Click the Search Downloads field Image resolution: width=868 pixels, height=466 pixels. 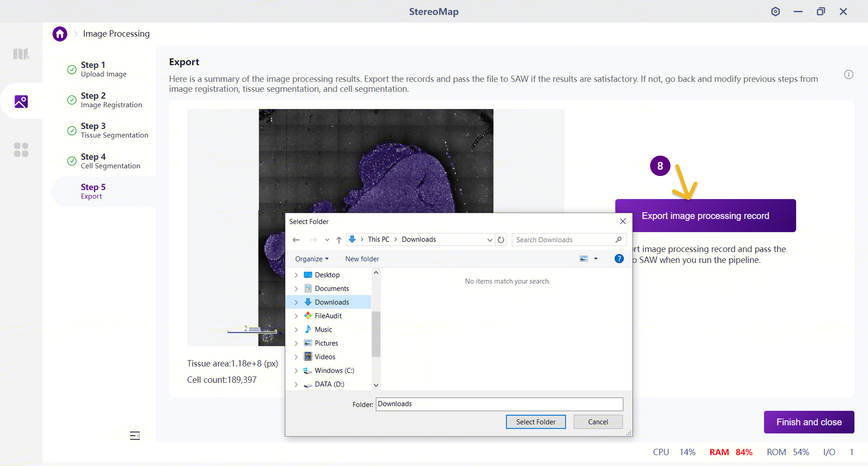pos(569,240)
